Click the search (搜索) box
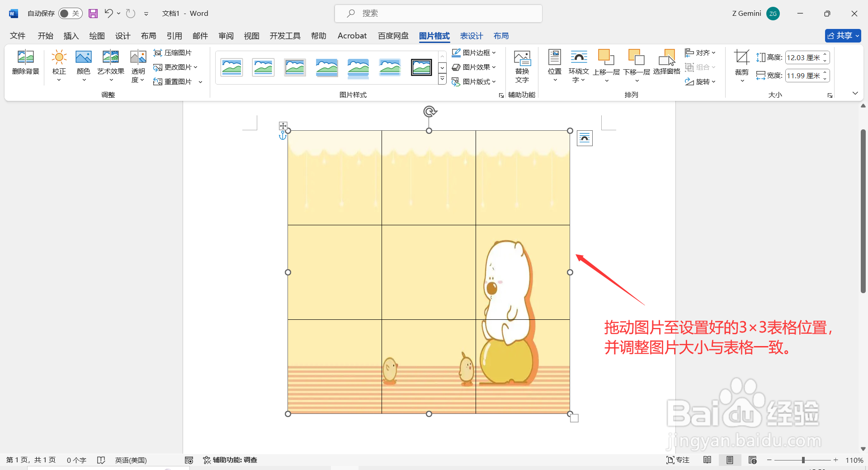This screenshot has height=470, width=868. pyautogui.click(x=438, y=14)
